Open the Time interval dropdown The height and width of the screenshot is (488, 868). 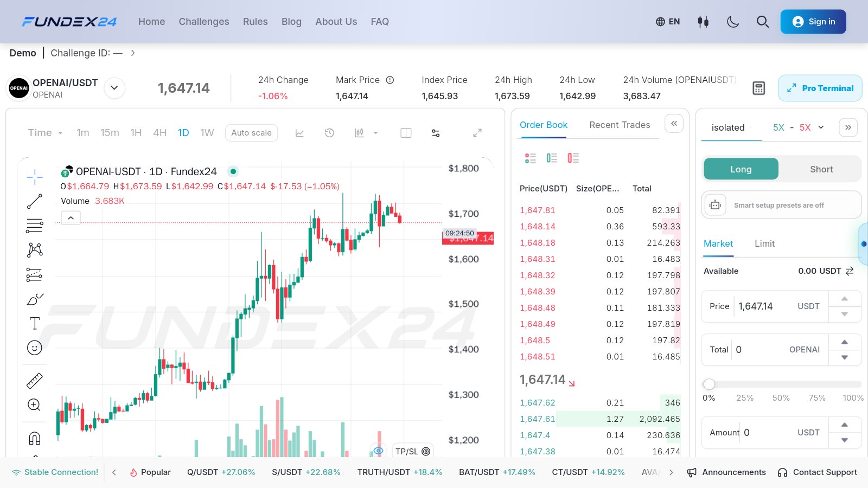(x=46, y=133)
